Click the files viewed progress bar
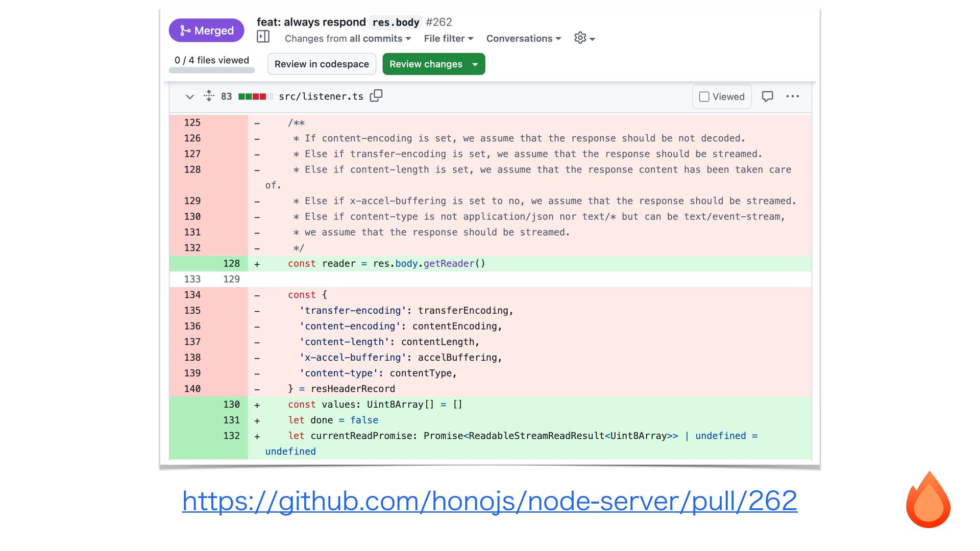Viewport: 980px width, 551px height. pyautogui.click(x=212, y=70)
